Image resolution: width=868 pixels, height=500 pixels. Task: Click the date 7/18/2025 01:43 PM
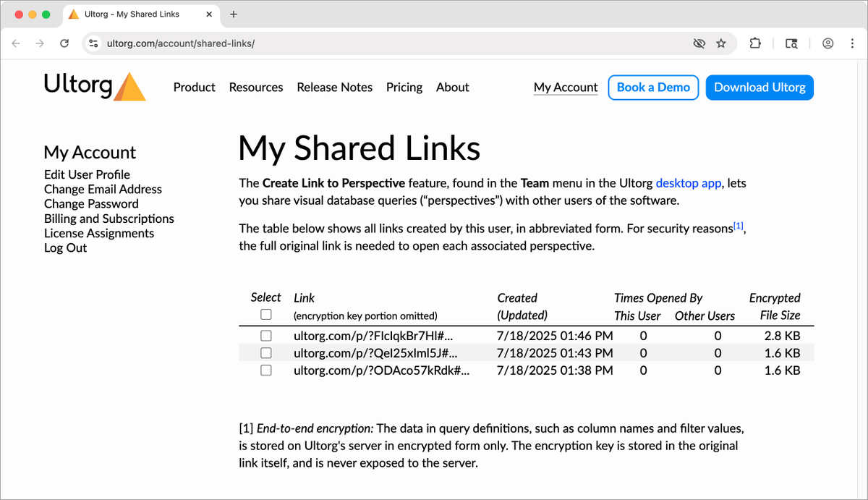point(555,353)
